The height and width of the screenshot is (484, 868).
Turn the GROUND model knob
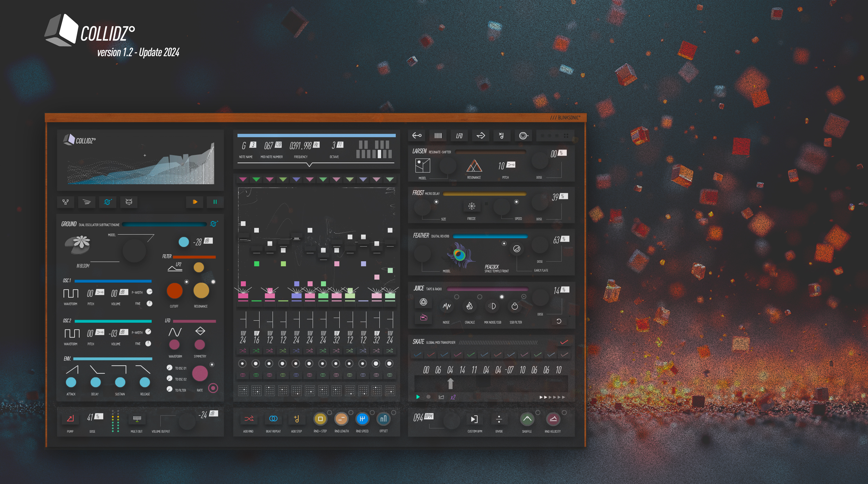pos(134,251)
